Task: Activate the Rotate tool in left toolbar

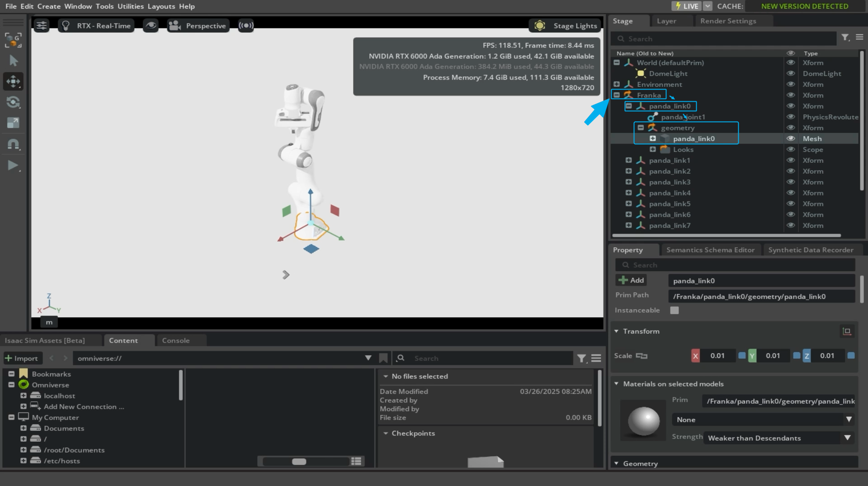Action: [x=13, y=102]
